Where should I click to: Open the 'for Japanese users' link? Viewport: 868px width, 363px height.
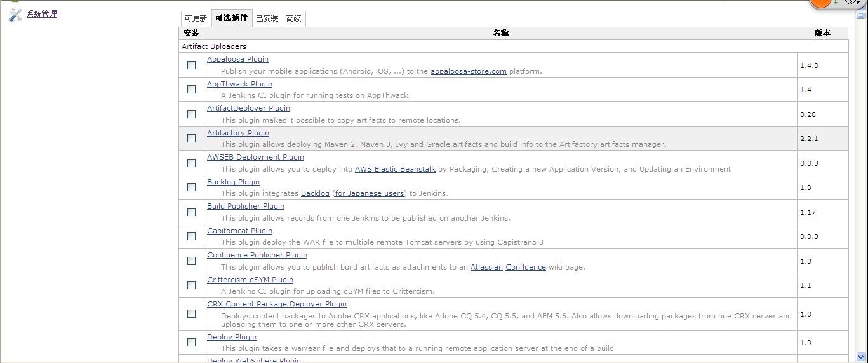click(370, 193)
